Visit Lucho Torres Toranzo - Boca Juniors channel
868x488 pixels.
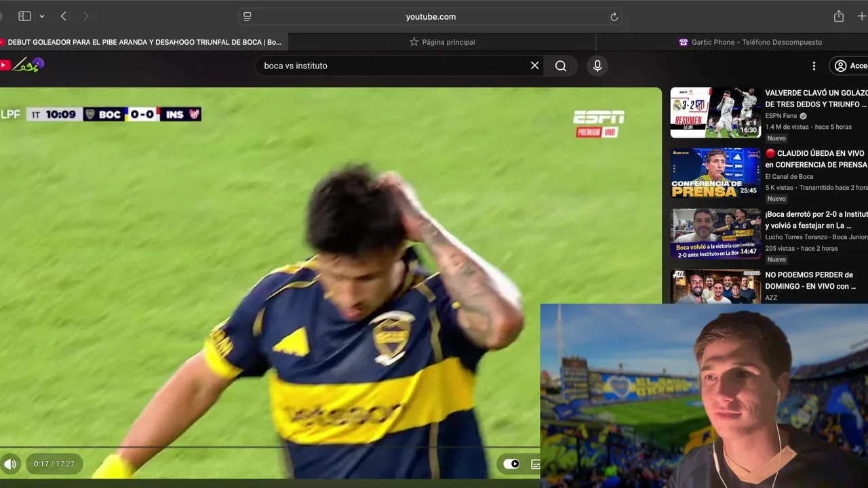click(816, 237)
